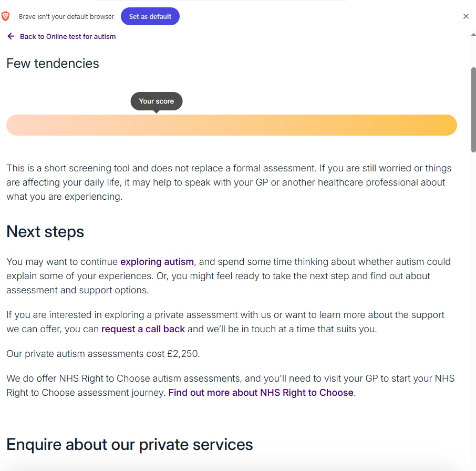Go back to Online test for autism

click(x=67, y=37)
